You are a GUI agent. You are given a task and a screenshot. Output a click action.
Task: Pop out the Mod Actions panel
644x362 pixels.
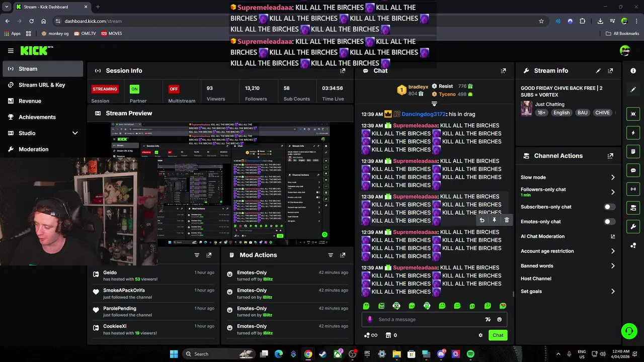343,255
